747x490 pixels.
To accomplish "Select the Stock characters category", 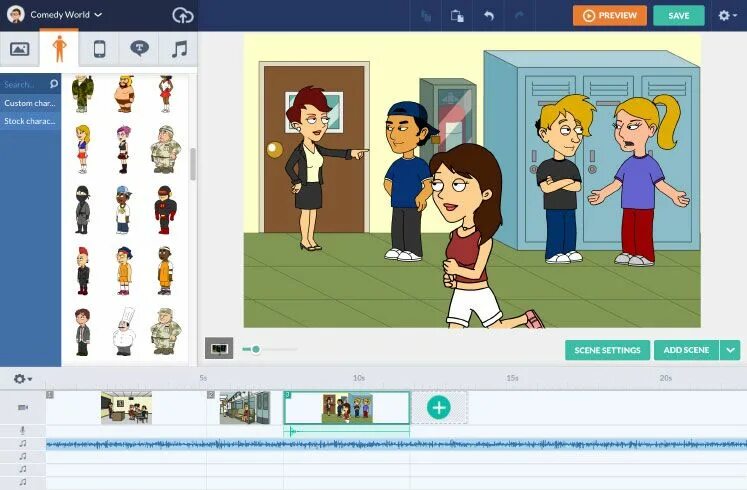I will coord(30,121).
